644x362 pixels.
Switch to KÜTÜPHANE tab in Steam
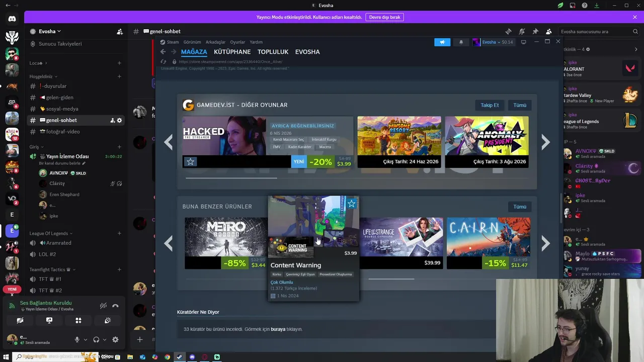tap(232, 52)
